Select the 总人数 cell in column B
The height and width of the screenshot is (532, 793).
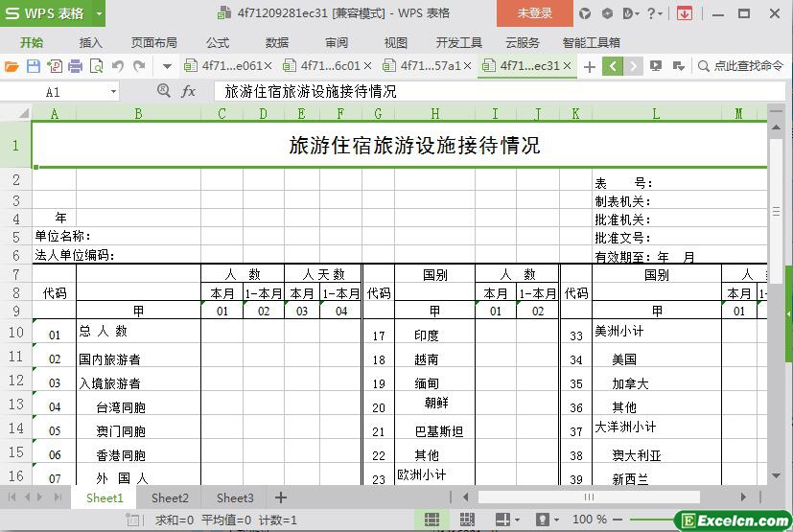click(138, 332)
